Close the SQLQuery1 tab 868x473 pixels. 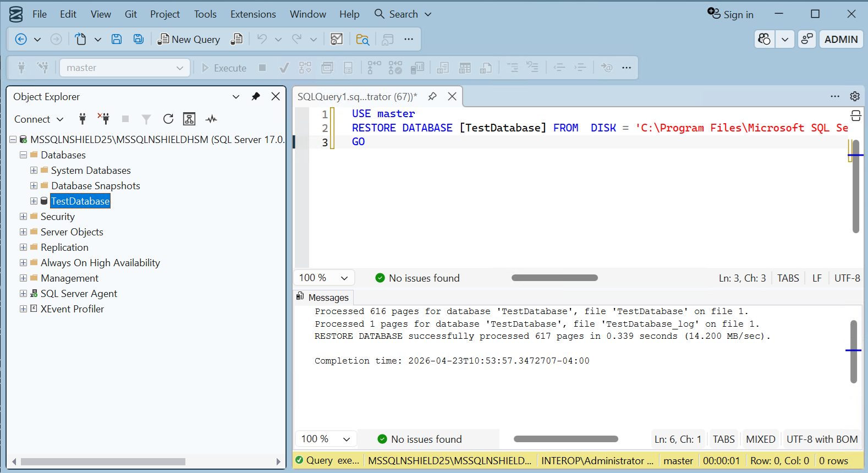coord(452,96)
